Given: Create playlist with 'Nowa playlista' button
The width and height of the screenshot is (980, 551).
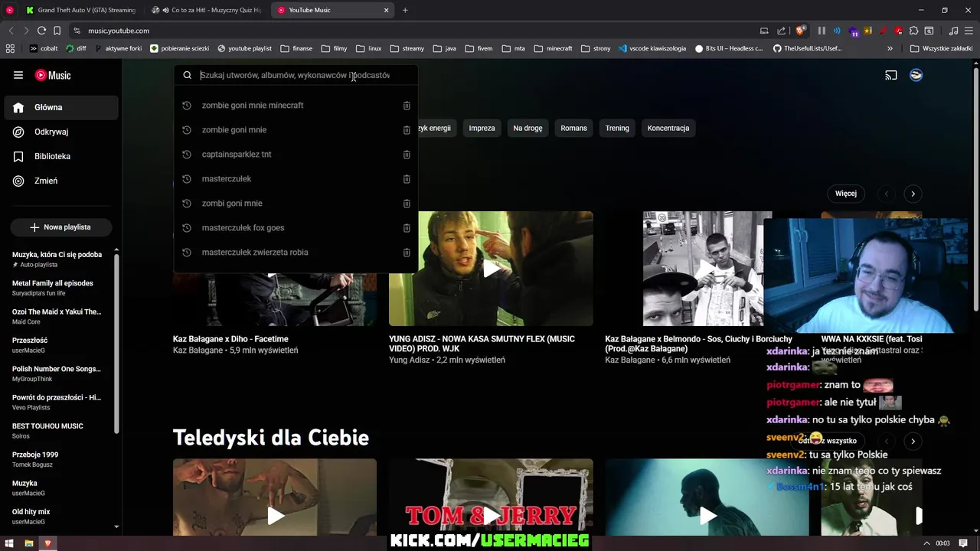Looking at the screenshot, I should pos(60,227).
